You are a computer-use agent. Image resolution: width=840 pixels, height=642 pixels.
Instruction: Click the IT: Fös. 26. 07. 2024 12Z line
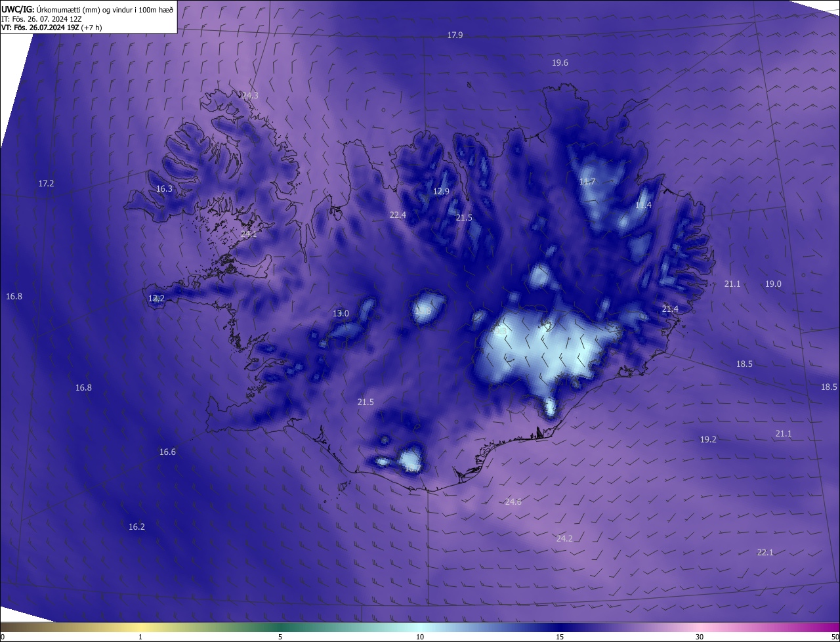pyautogui.click(x=41, y=18)
